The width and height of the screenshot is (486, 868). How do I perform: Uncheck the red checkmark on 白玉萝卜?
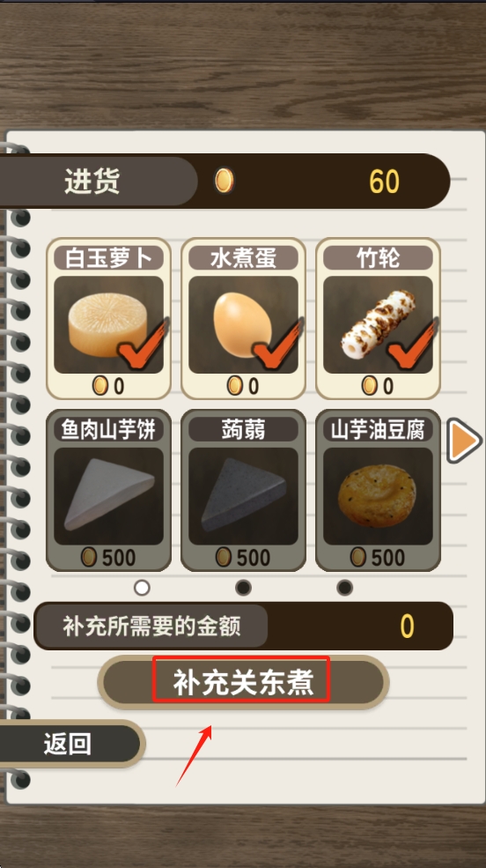(x=144, y=345)
